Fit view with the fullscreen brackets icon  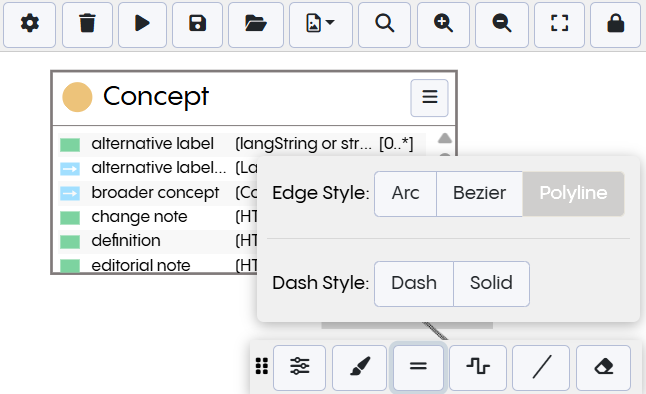tap(559, 25)
